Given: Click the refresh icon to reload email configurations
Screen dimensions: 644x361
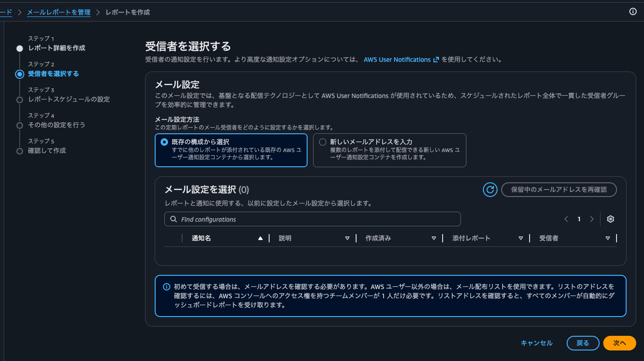Looking at the screenshot, I should tap(490, 189).
